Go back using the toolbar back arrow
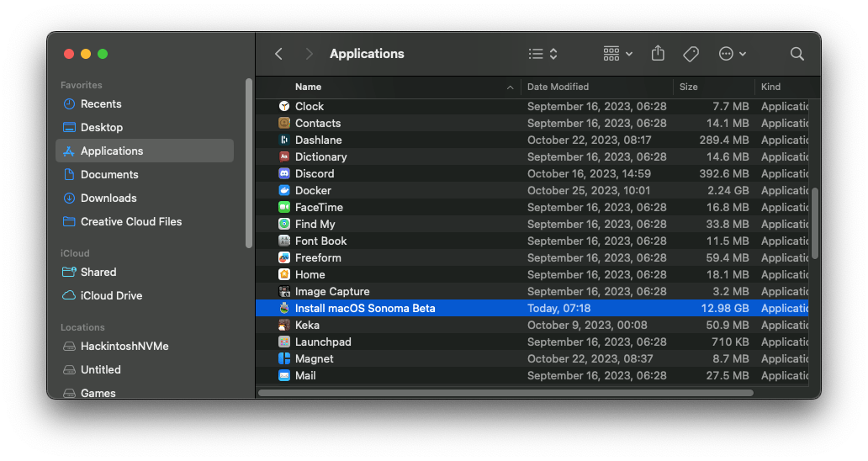 pos(278,54)
